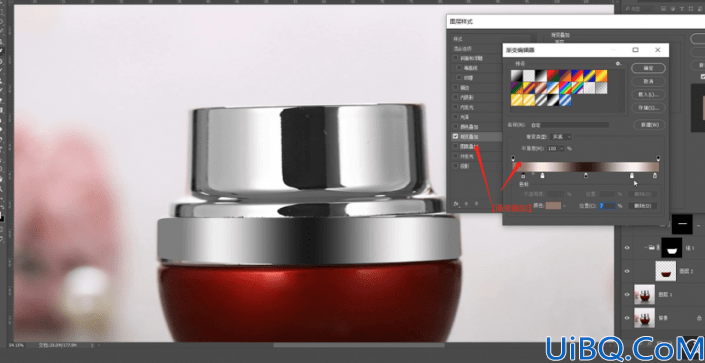This screenshot has height=363, width=705.
Task: Select the 图层 1 layer thumbnail
Action: pyautogui.click(x=644, y=294)
